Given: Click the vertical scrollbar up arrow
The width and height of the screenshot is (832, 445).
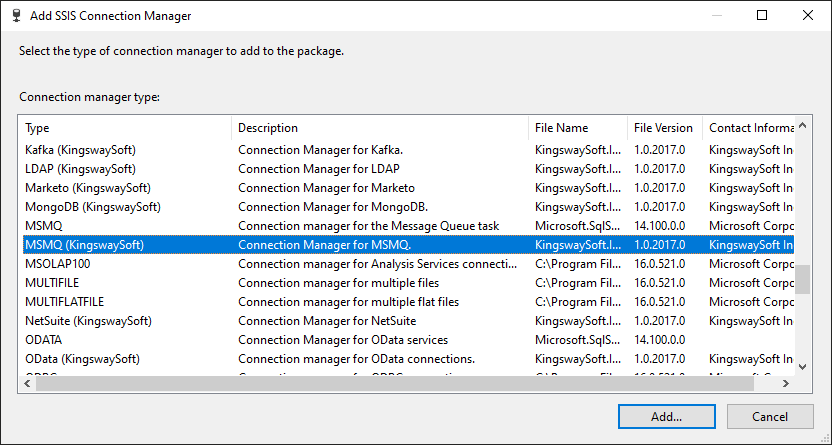Looking at the screenshot, I should coord(802,126).
